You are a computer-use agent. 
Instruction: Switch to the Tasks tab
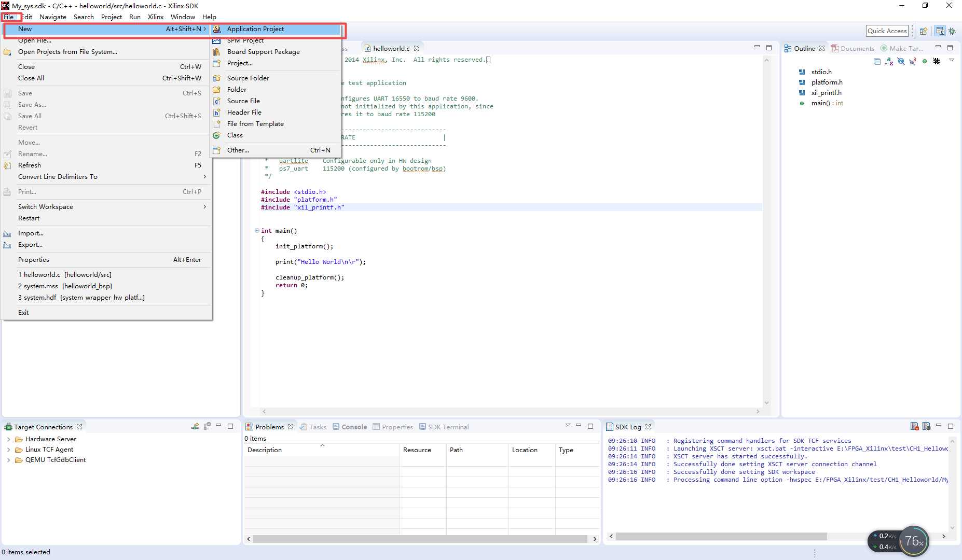click(313, 427)
